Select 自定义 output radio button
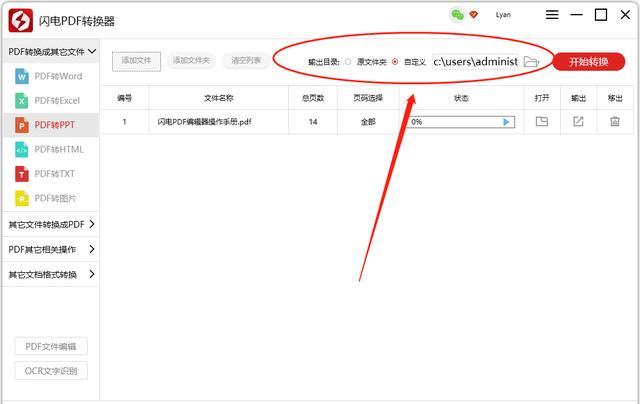Screen dimensions: 640x404 [x=395, y=62]
